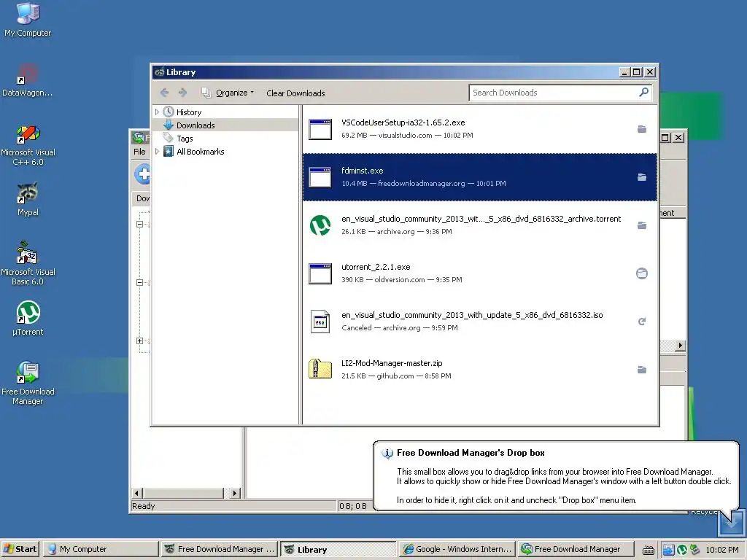Go forward in Library navigation
The image size is (747, 560).
182,93
